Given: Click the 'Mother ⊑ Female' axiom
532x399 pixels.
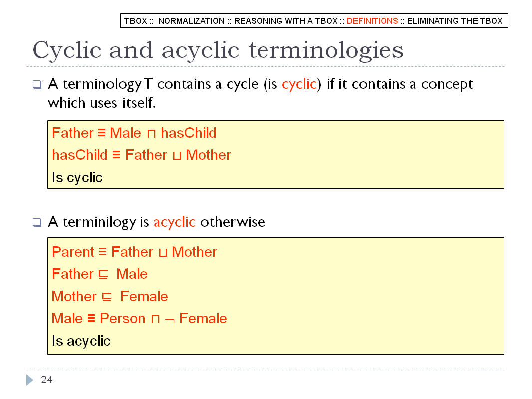Looking at the screenshot, I should pos(110,296).
